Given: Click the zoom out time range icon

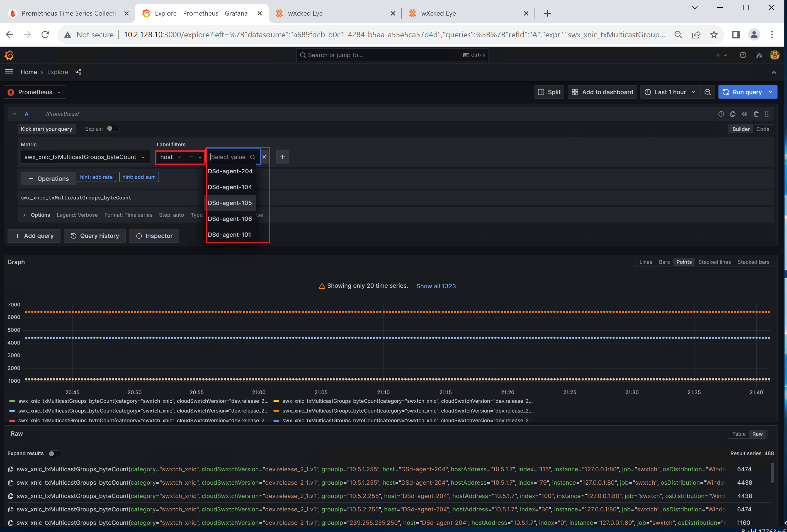Looking at the screenshot, I should click(707, 92).
